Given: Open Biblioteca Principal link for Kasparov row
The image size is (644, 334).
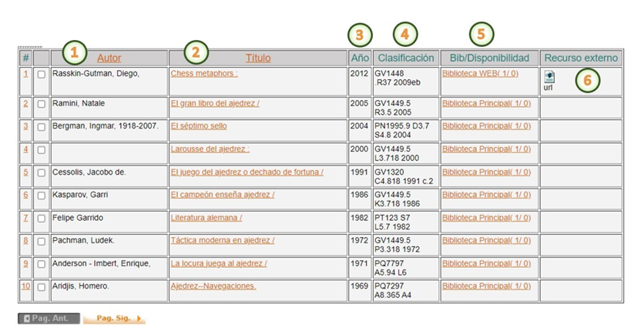Looking at the screenshot, I should pos(486,195).
